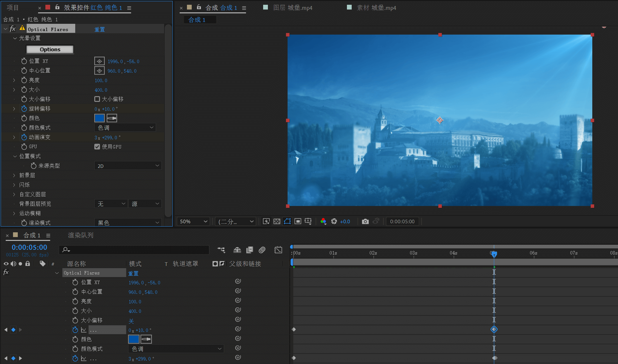Click the graph icon on the 0x +10.0° timeline row
The height and width of the screenshot is (364, 618).
pos(84,330)
